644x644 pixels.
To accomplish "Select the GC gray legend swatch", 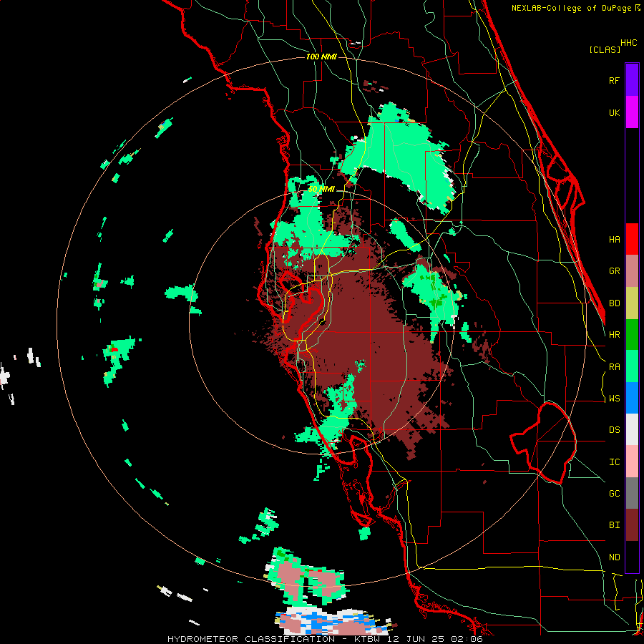I will (x=632, y=493).
